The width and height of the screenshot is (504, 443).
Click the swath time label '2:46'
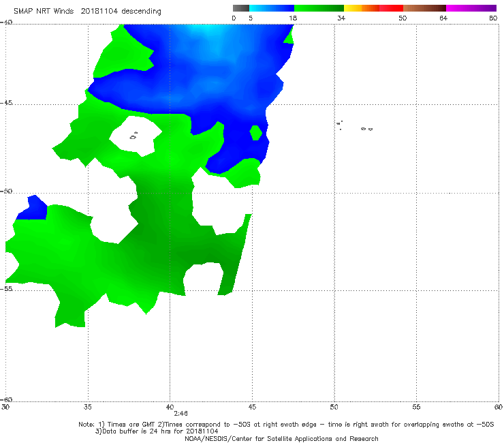pos(180,414)
